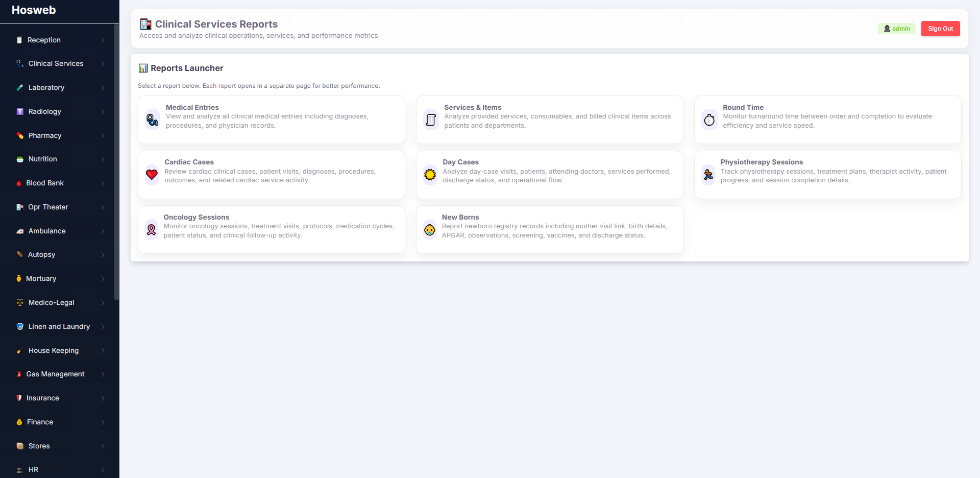The image size is (980, 478).
Task: Click the Blood Bank droplet sidebar icon
Action: (x=19, y=183)
